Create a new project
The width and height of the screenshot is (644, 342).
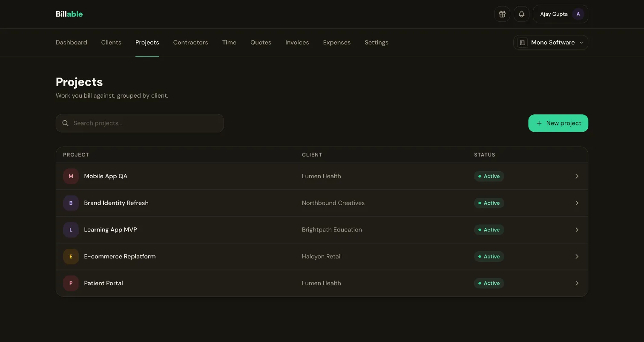(x=558, y=123)
